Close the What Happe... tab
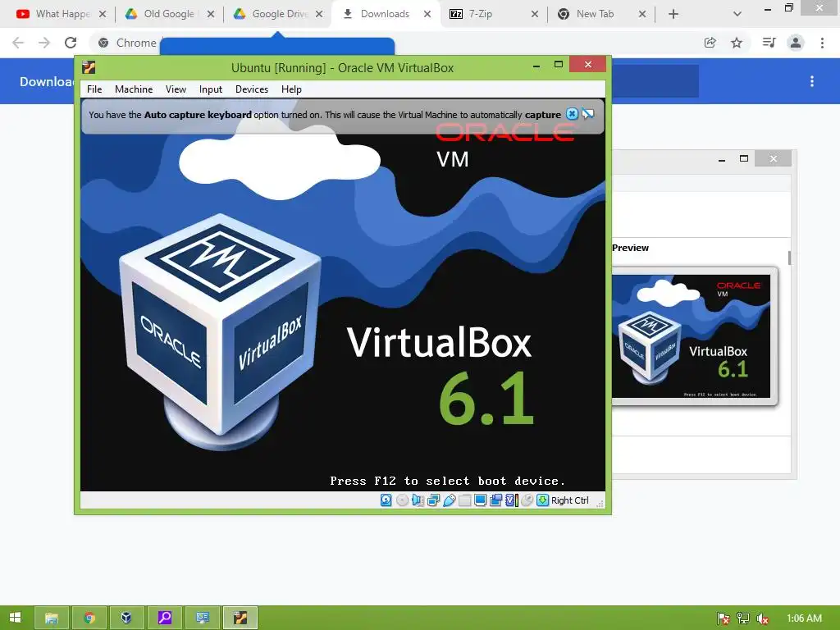The height and width of the screenshot is (630, 840). tap(103, 14)
